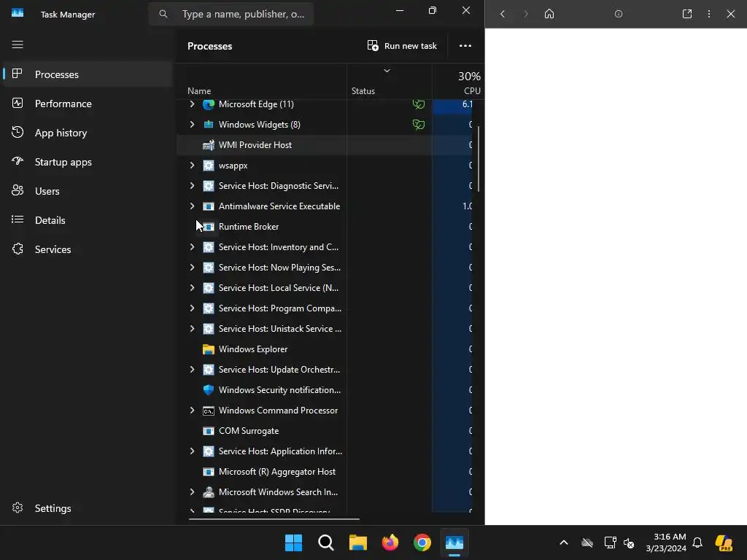
Task: Go back using the right panel back arrow
Action: pos(502,14)
